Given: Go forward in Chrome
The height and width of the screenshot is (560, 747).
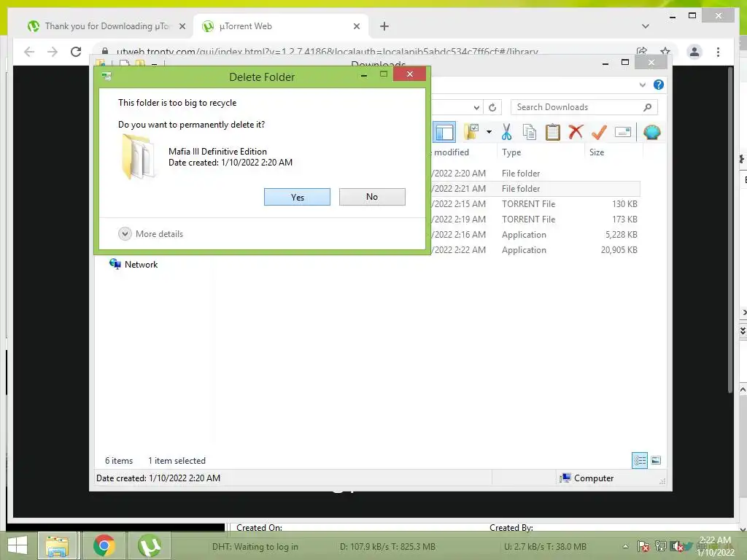Looking at the screenshot, I should coord(53,52).
